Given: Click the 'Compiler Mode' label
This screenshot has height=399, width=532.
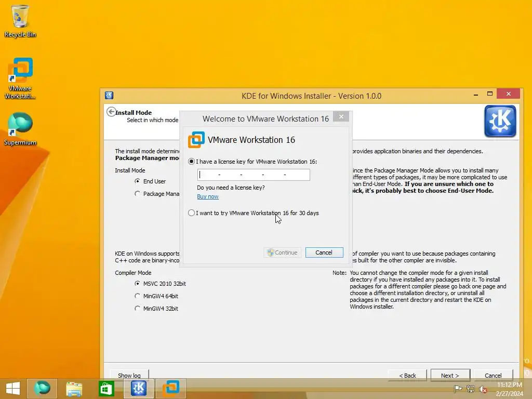Looking at the screenshot, I should click(133, 273).
